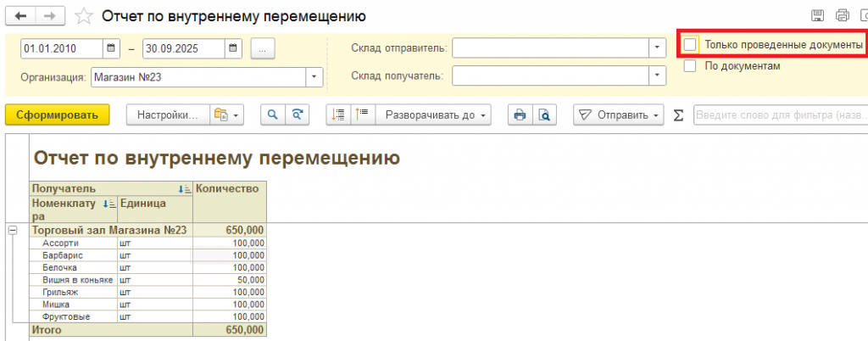Print report with toolbar printer icon

tap(520, 115)
